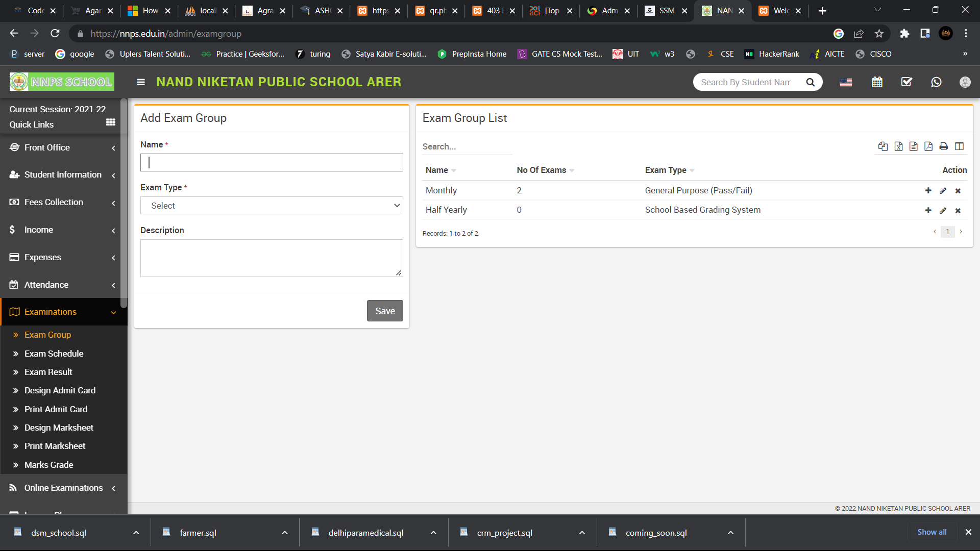The height and width of the screenshot is (551, 980).
Task: Open the user profile avatar
Action: (x=965, y=82)
